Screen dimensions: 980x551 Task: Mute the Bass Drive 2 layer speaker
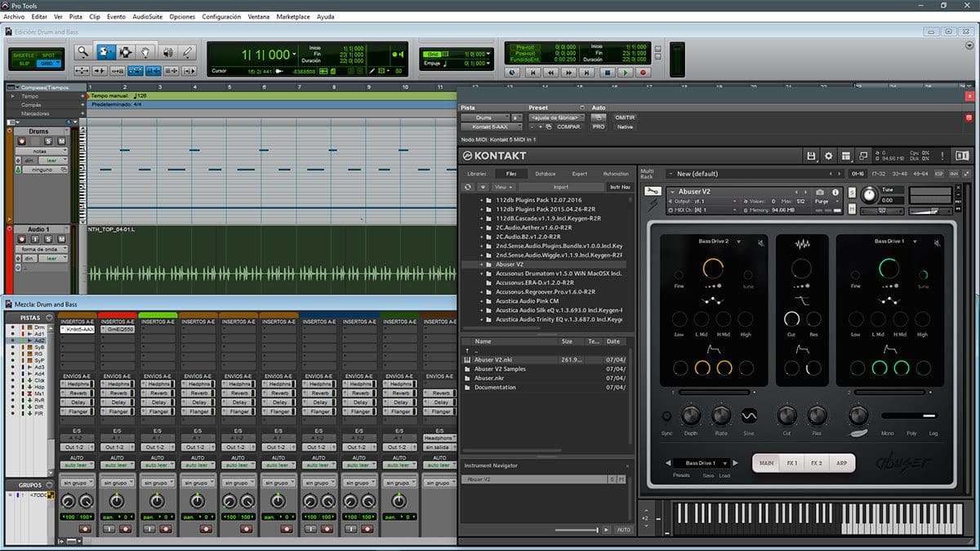759,242
